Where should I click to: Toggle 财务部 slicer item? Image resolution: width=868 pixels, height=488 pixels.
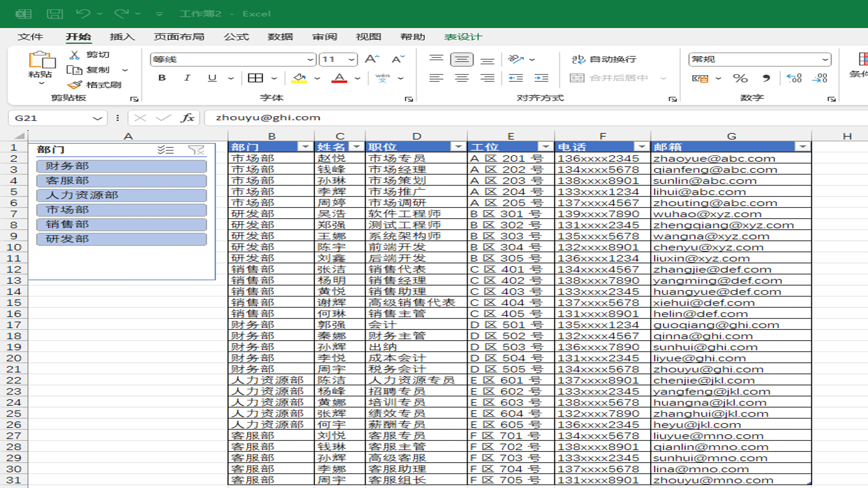point(122,166)
